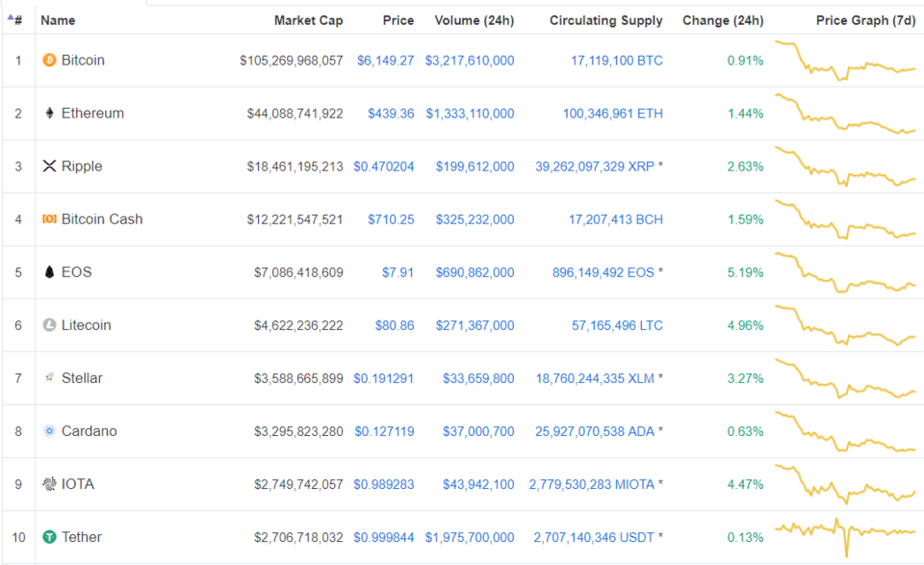This screenshot has height=565, width=924.
Task: Open the IOTA name link
Action: (x=78, y=484)
